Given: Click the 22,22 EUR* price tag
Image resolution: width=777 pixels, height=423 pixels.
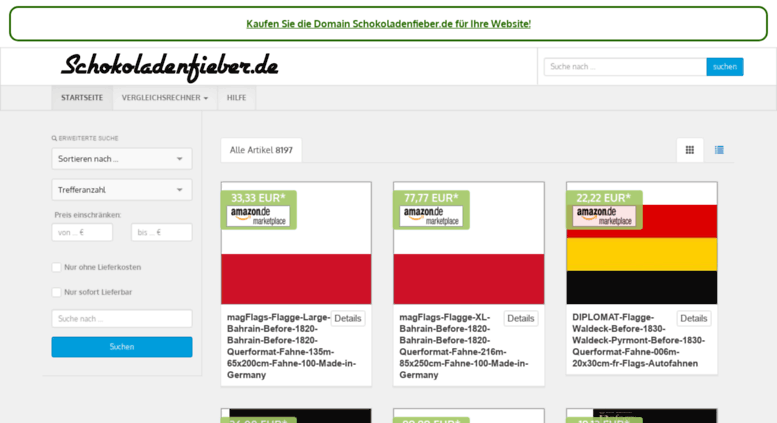Looking at the screenshot, I should pyautogui.click(x=604, y=198).
